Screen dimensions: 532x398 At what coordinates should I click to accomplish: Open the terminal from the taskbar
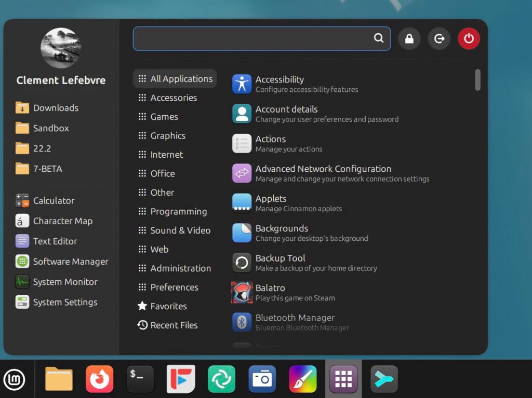[x=140, y=379]
